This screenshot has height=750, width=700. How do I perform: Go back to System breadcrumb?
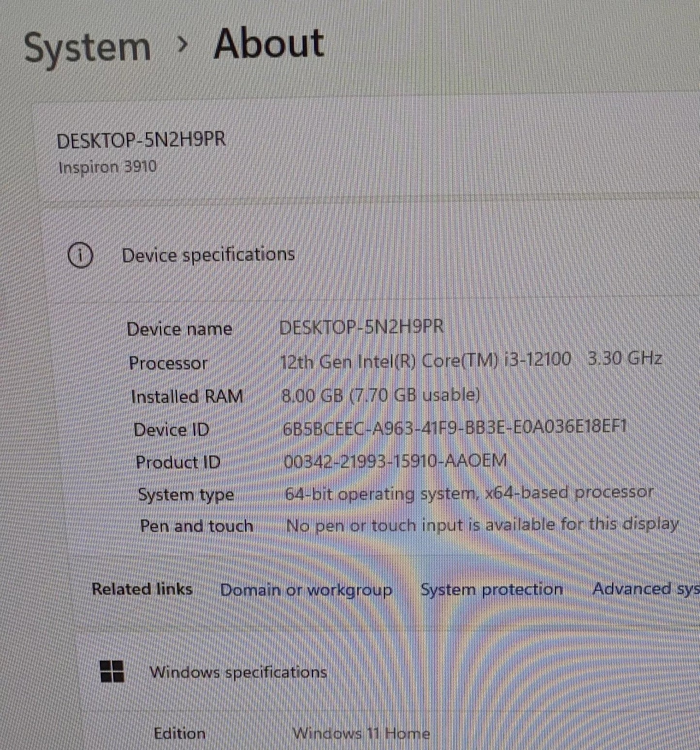coord(87,47)
